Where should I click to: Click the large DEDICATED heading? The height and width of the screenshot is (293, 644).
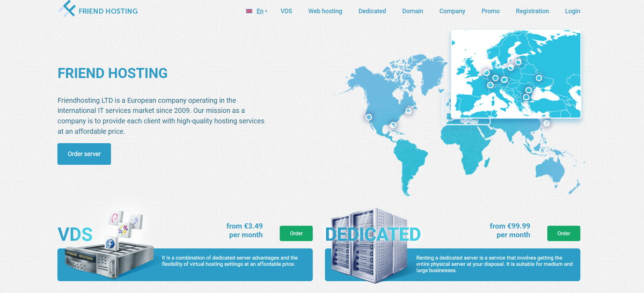373,235
